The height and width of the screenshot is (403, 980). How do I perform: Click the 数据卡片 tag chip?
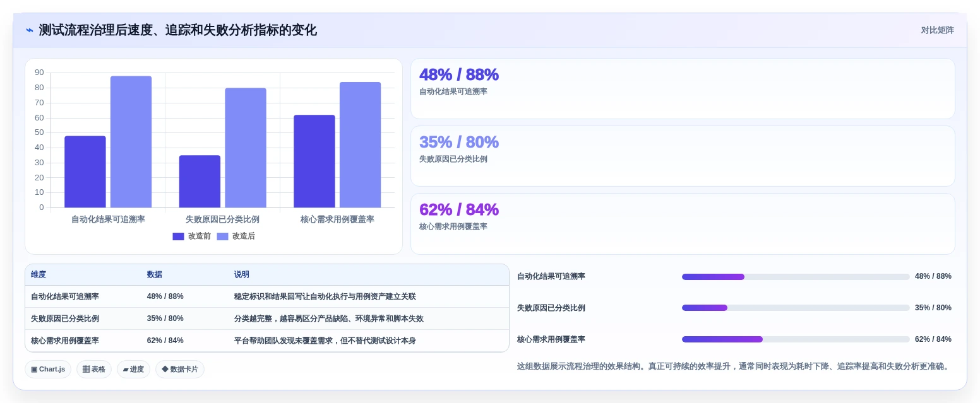180,370
